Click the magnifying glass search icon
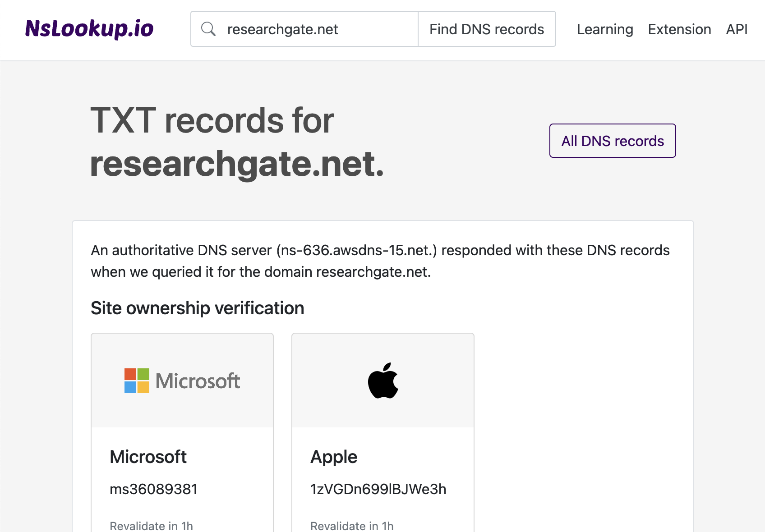 pyautogui.click(x=208, y=29)
